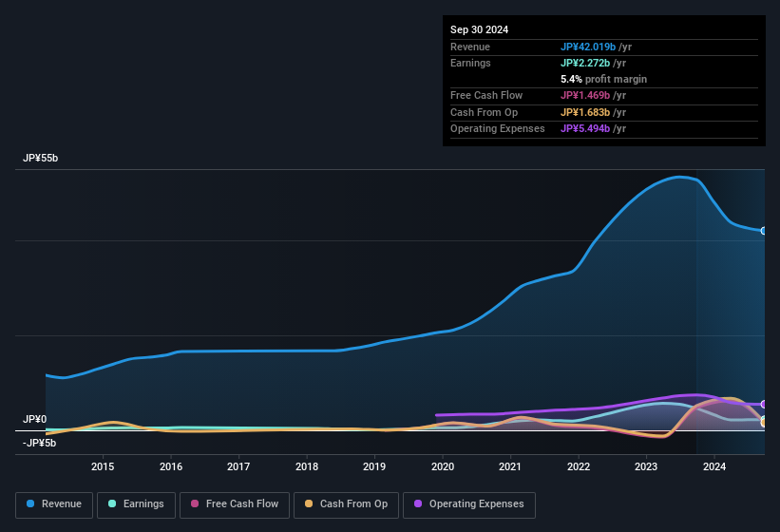Click the JP¥2.272b earnings value
This screenshot has height=532, width=780.
pos(585,63)
